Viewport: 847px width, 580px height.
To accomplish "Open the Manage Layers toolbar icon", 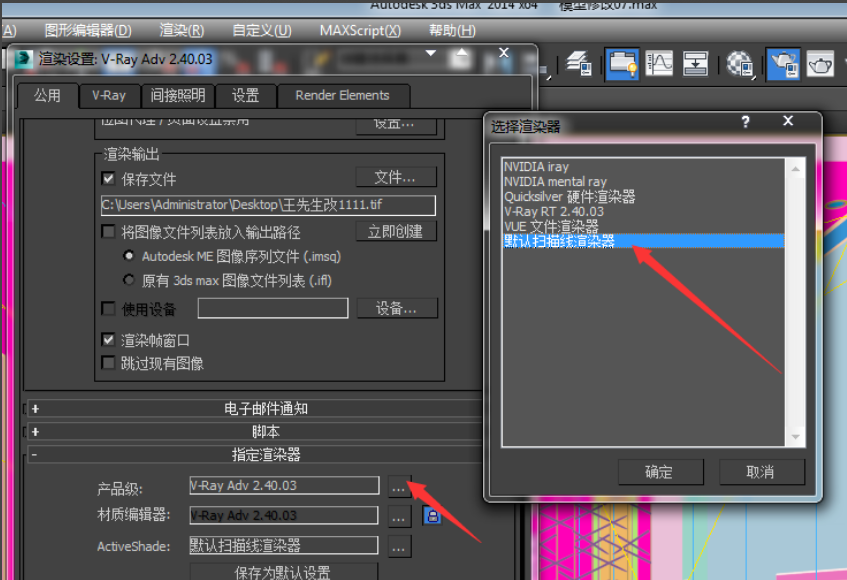I will (577, 64).
